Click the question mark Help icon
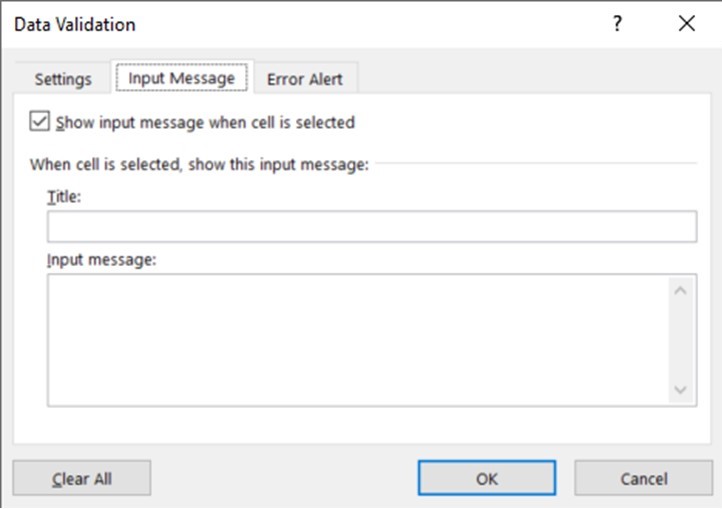Viewport: 722px width, 509px height. 618,24
